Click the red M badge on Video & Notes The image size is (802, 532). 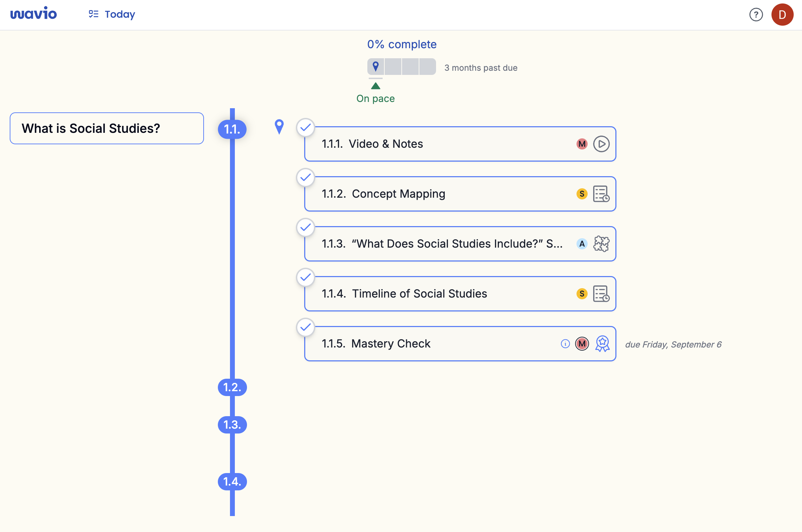[x=582, y=144]
